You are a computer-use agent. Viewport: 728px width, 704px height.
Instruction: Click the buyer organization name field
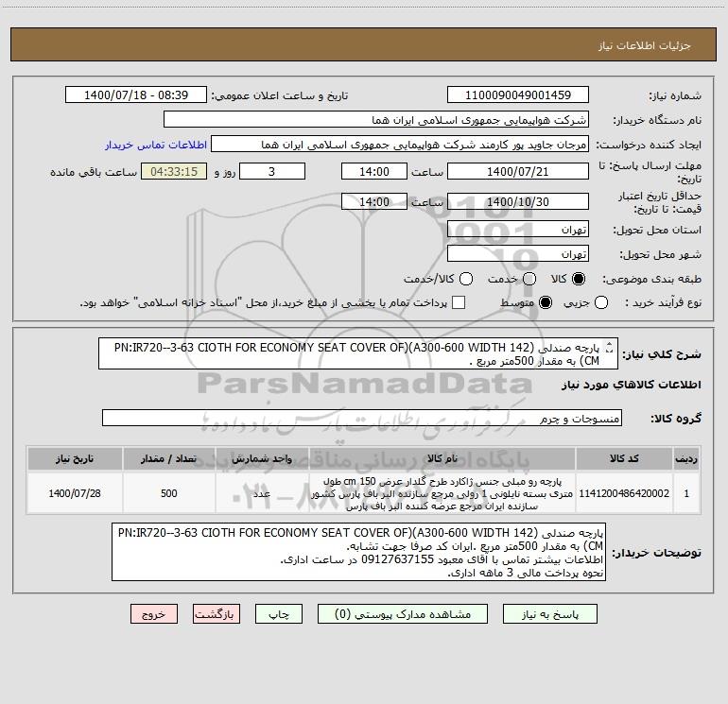[376, 119]
